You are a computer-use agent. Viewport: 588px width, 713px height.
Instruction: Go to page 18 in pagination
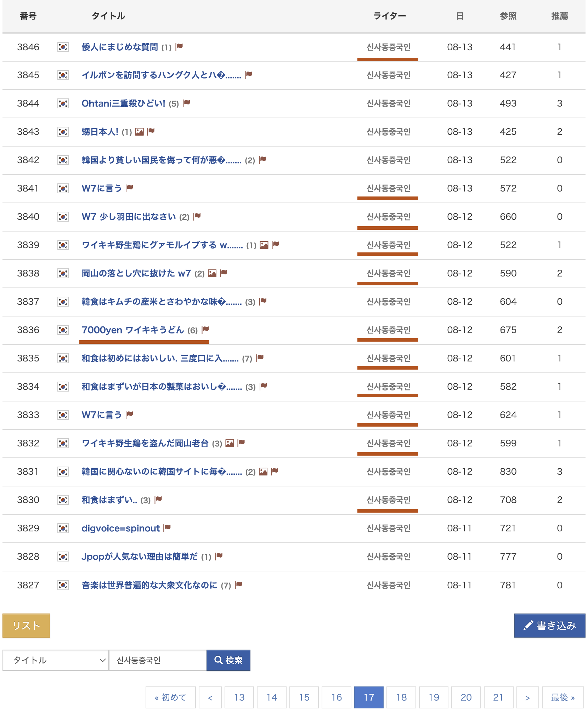401,697
